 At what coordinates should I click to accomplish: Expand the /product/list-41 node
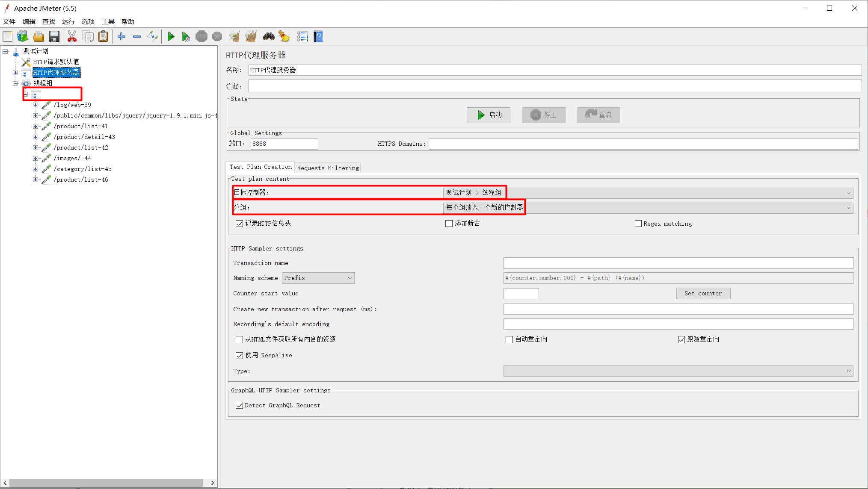[36, 126]
